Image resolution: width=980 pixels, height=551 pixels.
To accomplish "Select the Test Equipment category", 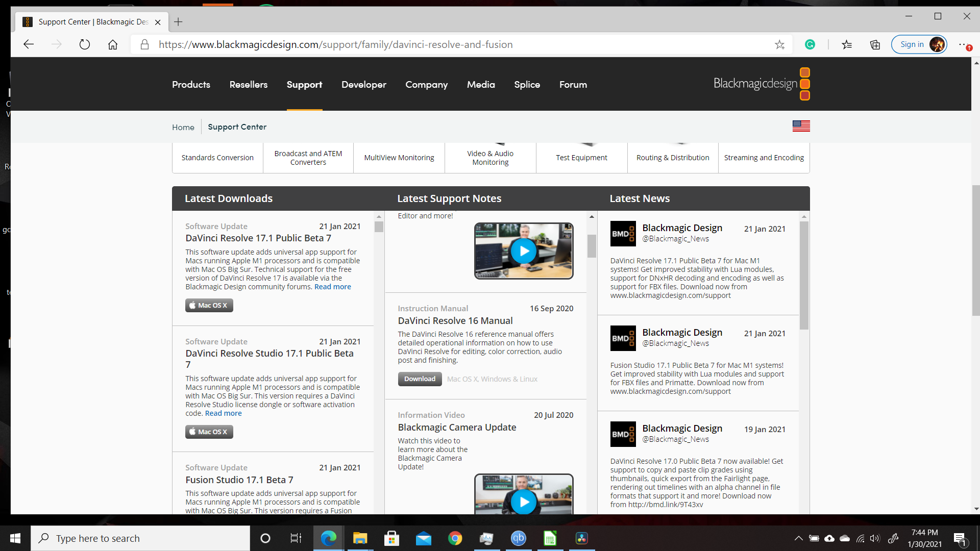I will coord(581,158).
